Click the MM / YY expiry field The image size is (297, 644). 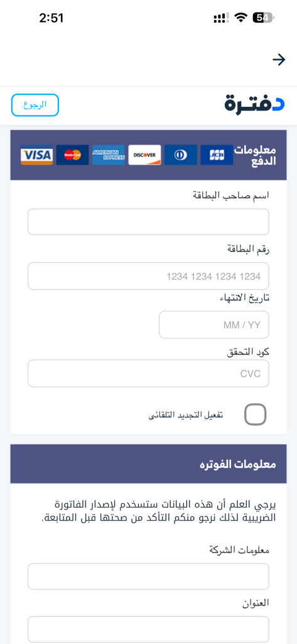tap(213, 325)
